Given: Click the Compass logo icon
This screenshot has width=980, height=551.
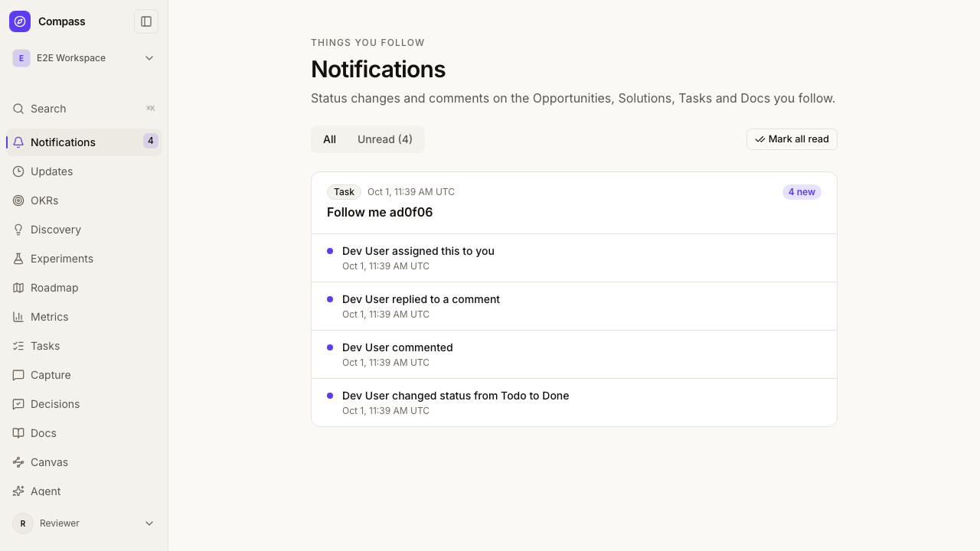Looking at the screenshot, I should point(20,21).
